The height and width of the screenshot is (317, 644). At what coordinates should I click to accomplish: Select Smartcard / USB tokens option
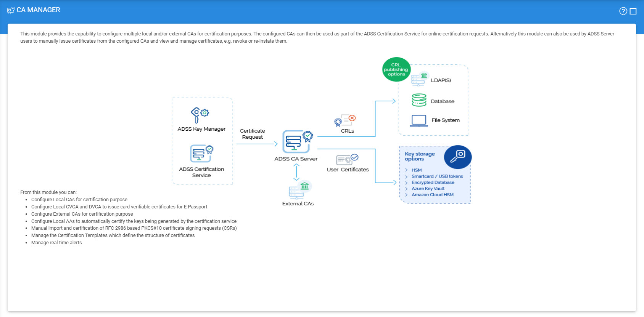pyautogui.click(x=437, y=176)
